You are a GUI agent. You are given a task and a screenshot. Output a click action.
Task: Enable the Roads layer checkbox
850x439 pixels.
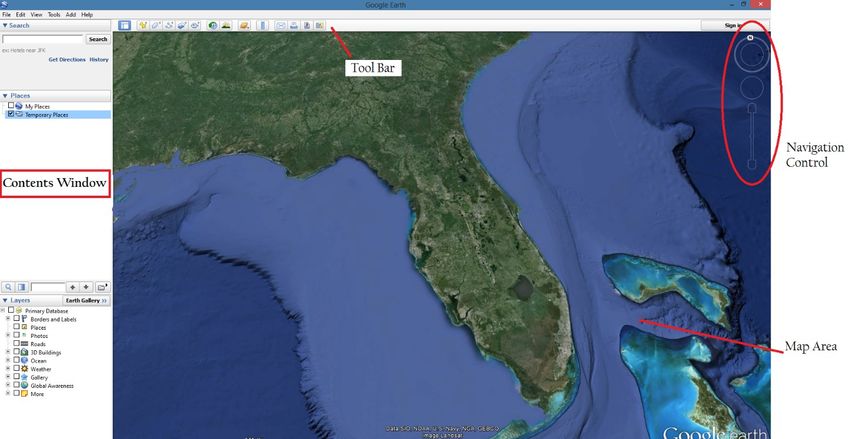tap(16, 344)
